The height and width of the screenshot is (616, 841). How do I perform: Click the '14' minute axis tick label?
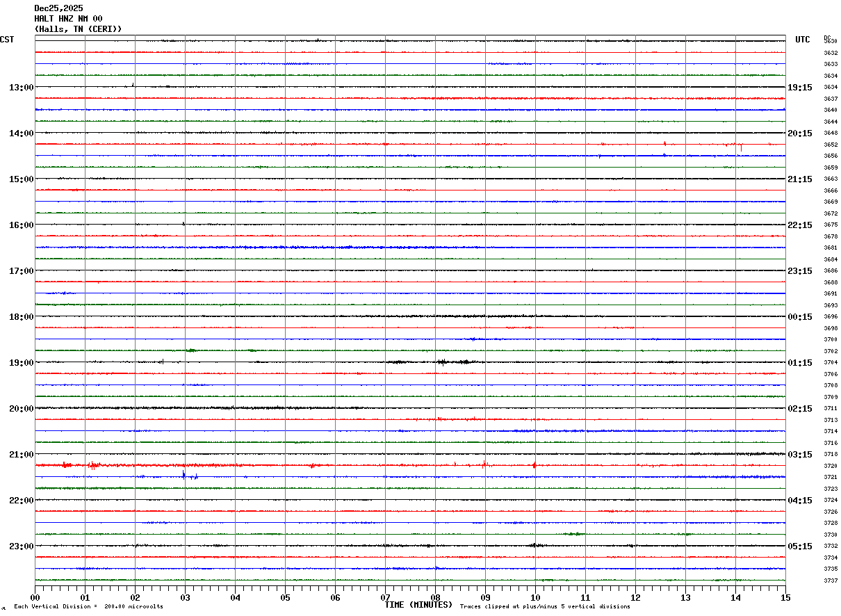pos(735,598)
